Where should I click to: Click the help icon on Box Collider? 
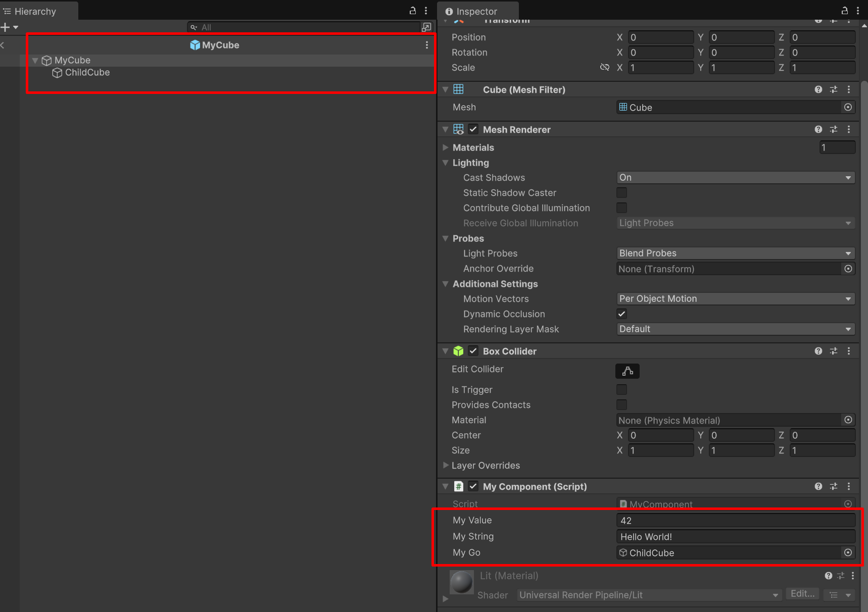pos(818,351)
